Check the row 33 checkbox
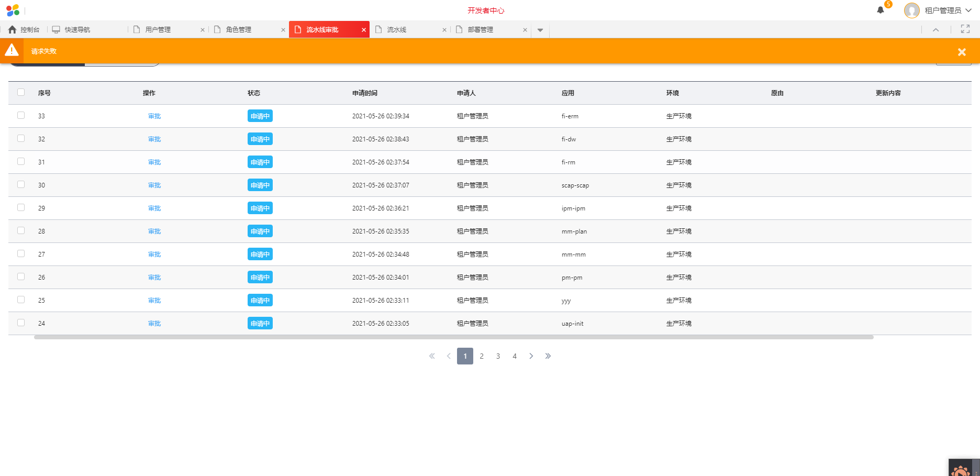980x476 pixels. coord(21,115)
